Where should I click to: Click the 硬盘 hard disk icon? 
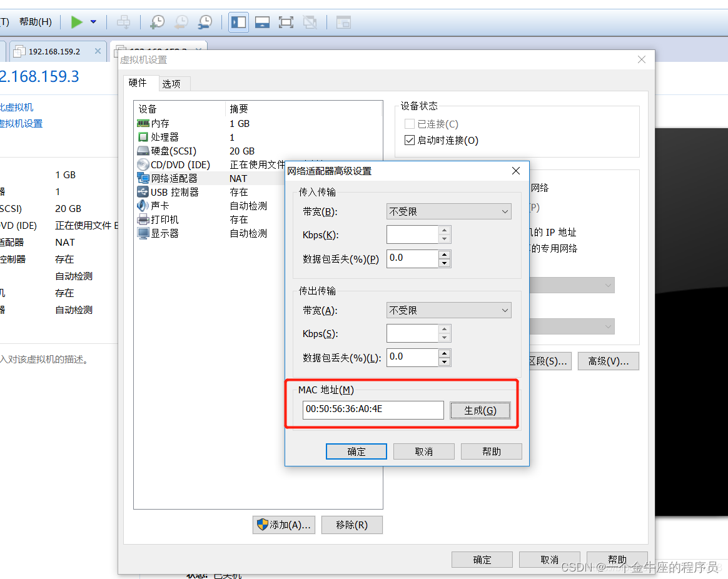pyautogui.click(x=143, y=151)
